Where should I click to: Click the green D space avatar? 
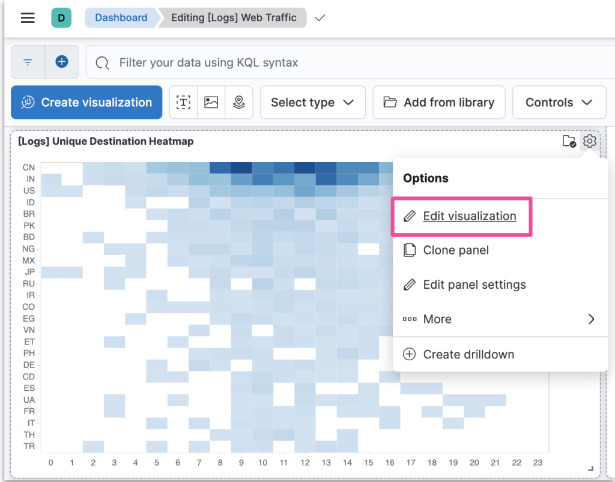tap(61, 18)
